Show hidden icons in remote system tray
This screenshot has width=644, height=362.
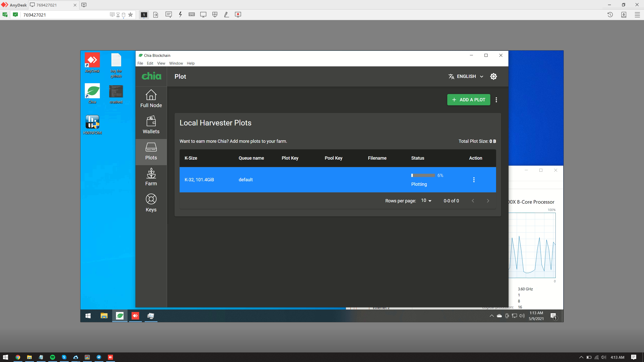pyautogui.click(x=492, y=316)
